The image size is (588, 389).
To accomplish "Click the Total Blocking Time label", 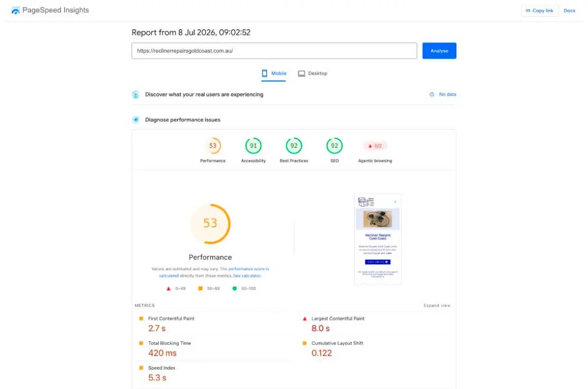I will [170, 343].
